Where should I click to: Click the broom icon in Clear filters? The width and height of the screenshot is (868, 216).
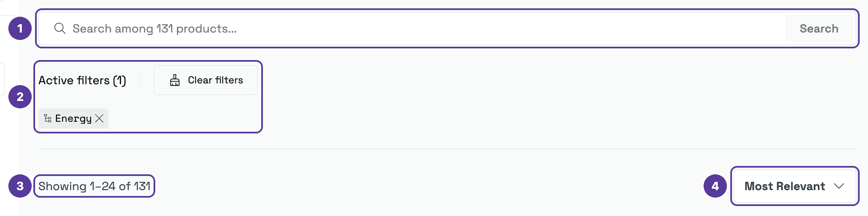[175, 80]
